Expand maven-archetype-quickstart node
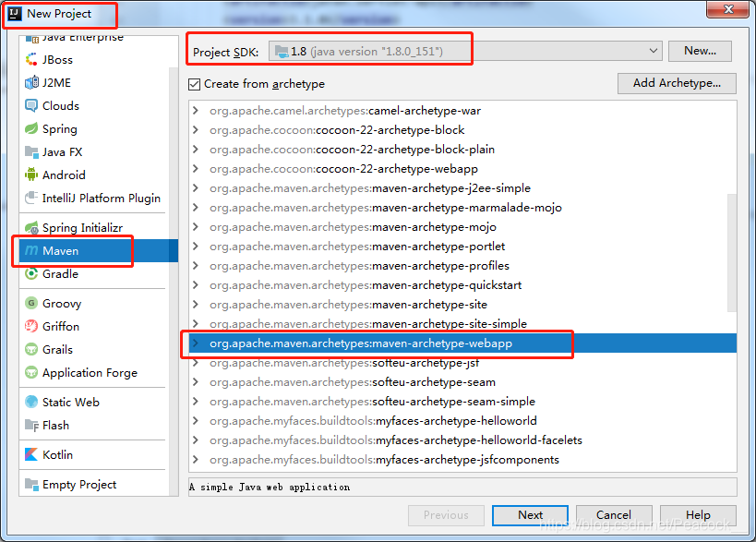 click(x=196, y=285)
